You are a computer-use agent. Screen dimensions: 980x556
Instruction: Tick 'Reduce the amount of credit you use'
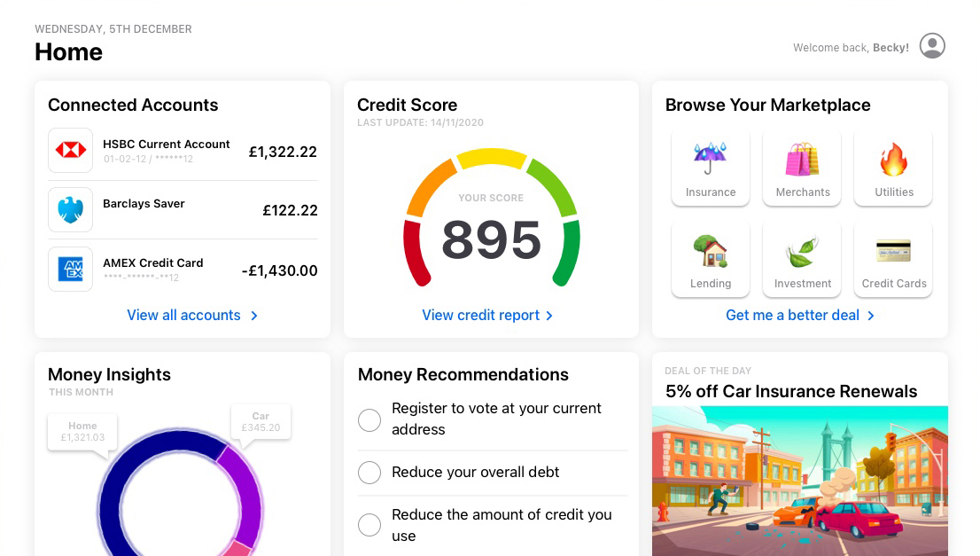(369, 525)
